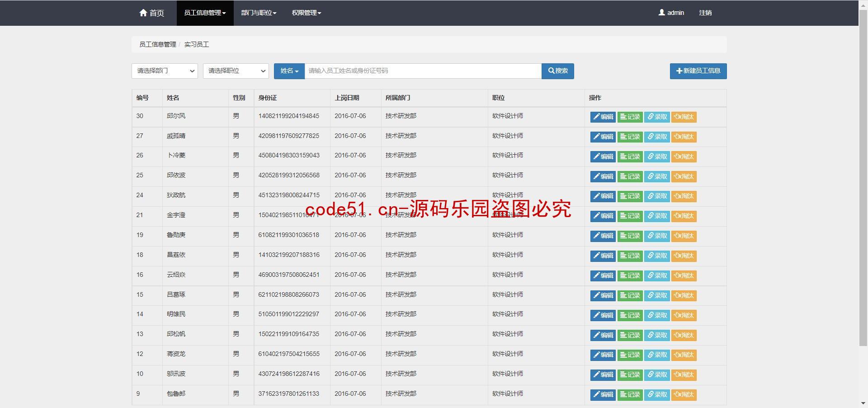Viewport: 868px width, 408px height.
Task: Hire (录取) employee 蒋资龙
Action: click(657, 355)
